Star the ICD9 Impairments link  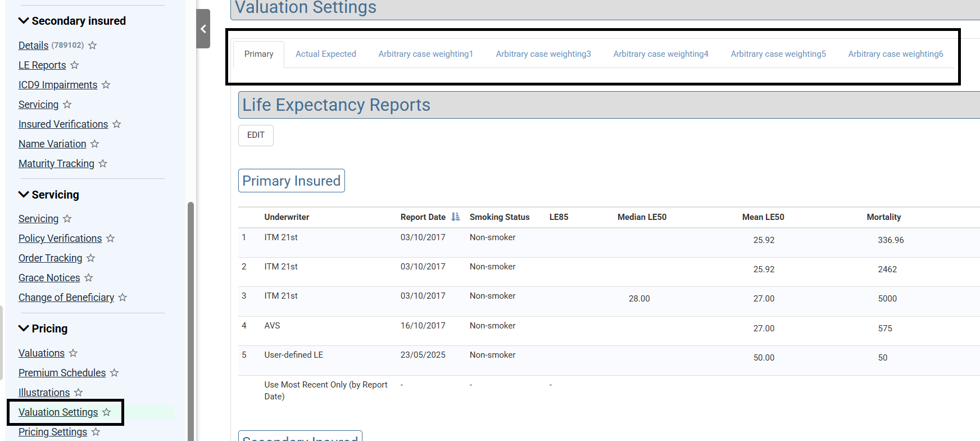pyautogui.click(x=106, y=85)
